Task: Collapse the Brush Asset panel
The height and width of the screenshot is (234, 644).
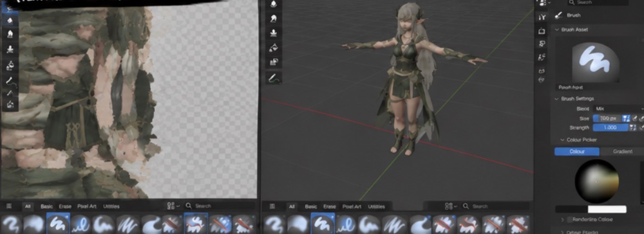Action: 557,30
